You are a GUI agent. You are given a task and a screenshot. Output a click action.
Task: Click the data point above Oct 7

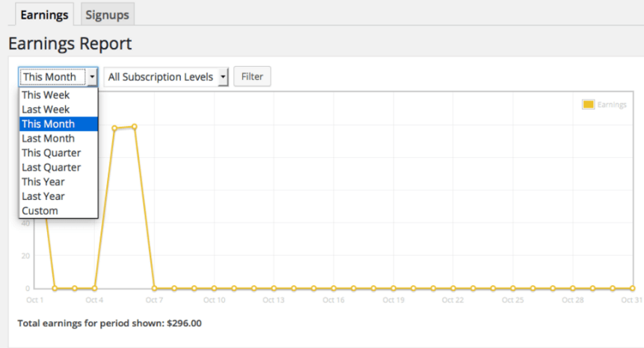[x=154, y=288]
